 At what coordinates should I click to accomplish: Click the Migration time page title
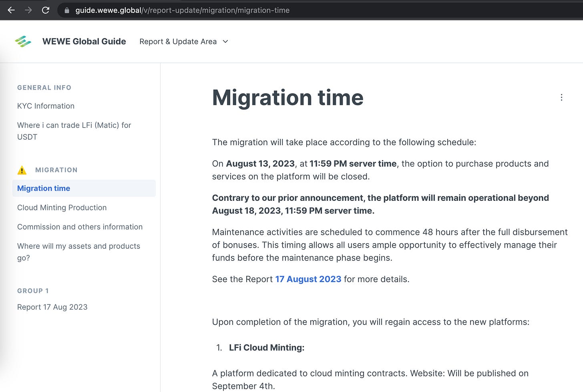point(287,98)
